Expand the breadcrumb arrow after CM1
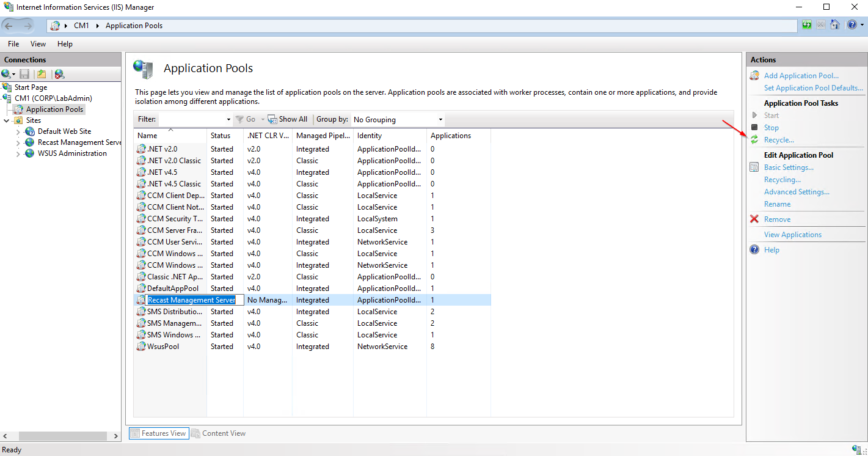Viewport: 868px width, 456px height. tap(97, 26)
